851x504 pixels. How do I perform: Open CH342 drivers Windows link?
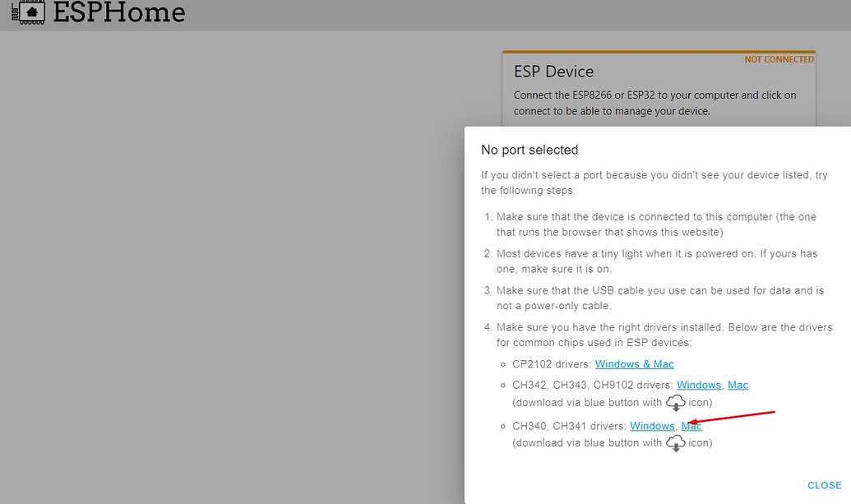pyautogui.click(x=699, y=385)
